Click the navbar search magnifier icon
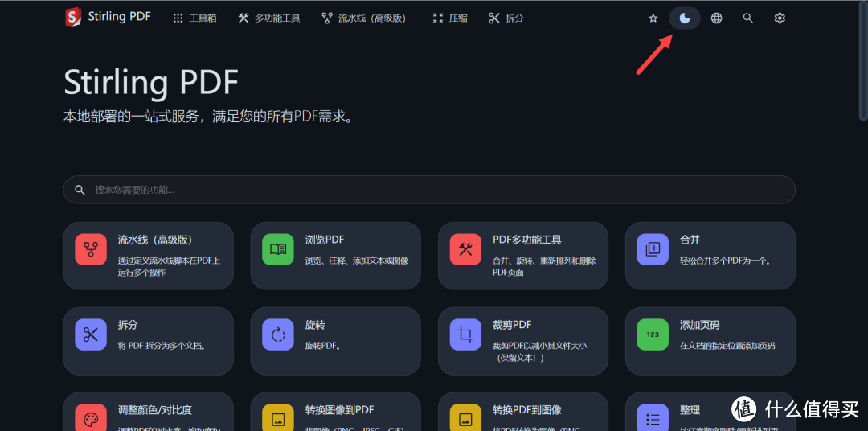 pos(748,18)
